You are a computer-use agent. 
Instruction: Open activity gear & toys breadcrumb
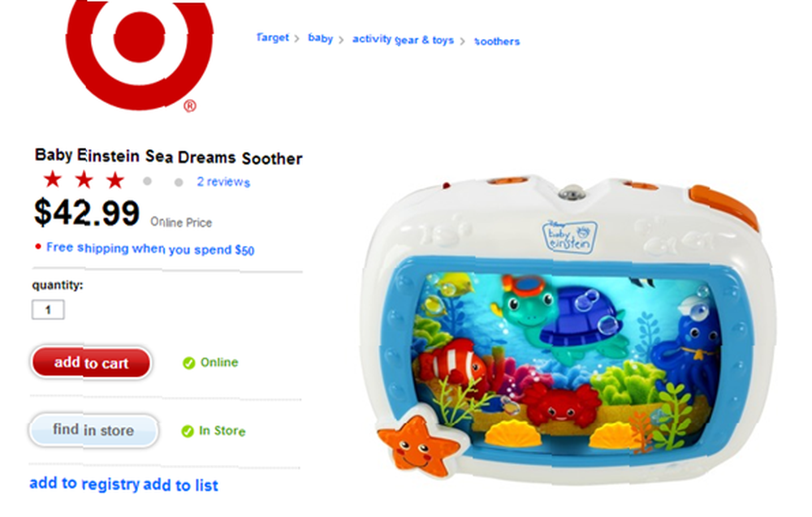[x=403, y=40]
